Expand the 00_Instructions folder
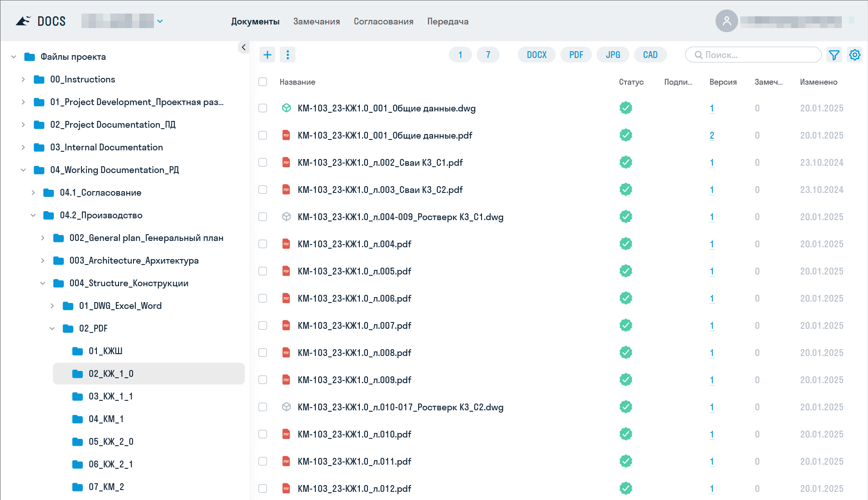The height and width of the screenshot is (500, 868). pos(23,79)
